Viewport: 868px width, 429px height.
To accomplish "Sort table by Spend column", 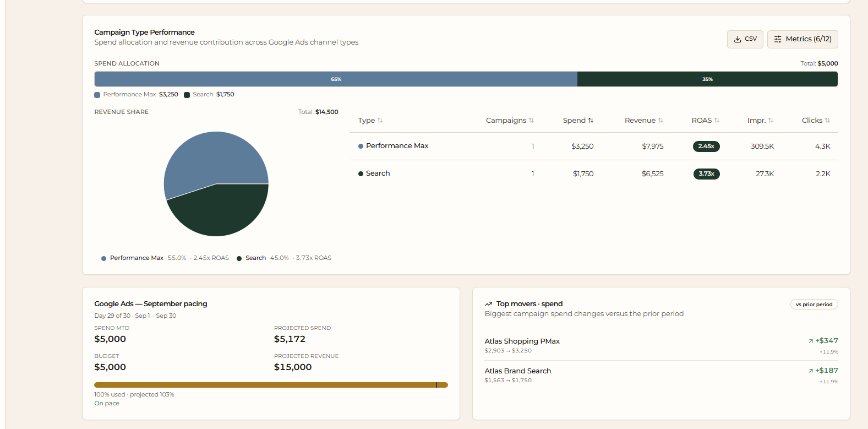I will (x=578, y=121).
